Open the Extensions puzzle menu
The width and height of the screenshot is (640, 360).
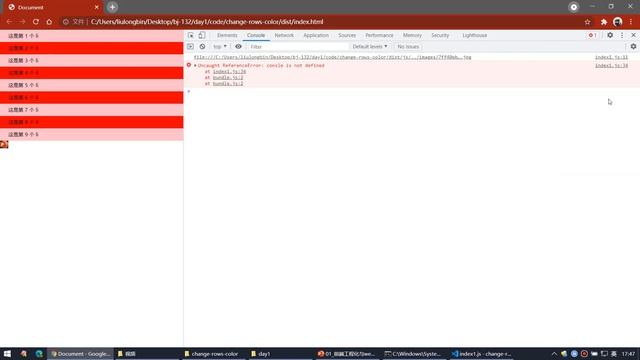pos(604,22)
